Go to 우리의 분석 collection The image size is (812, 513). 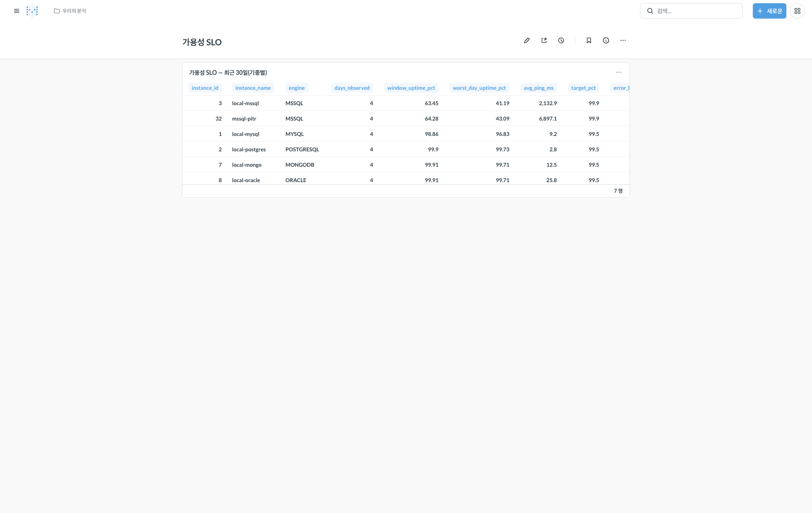coord(70,11)
